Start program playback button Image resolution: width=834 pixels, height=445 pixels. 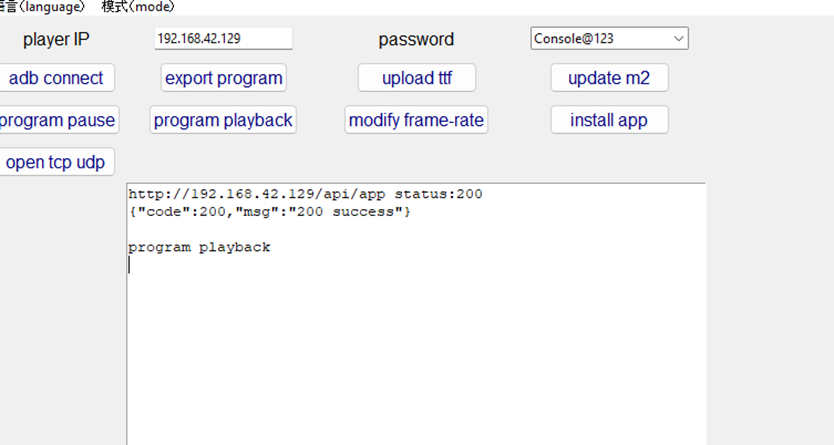(223, 120)
